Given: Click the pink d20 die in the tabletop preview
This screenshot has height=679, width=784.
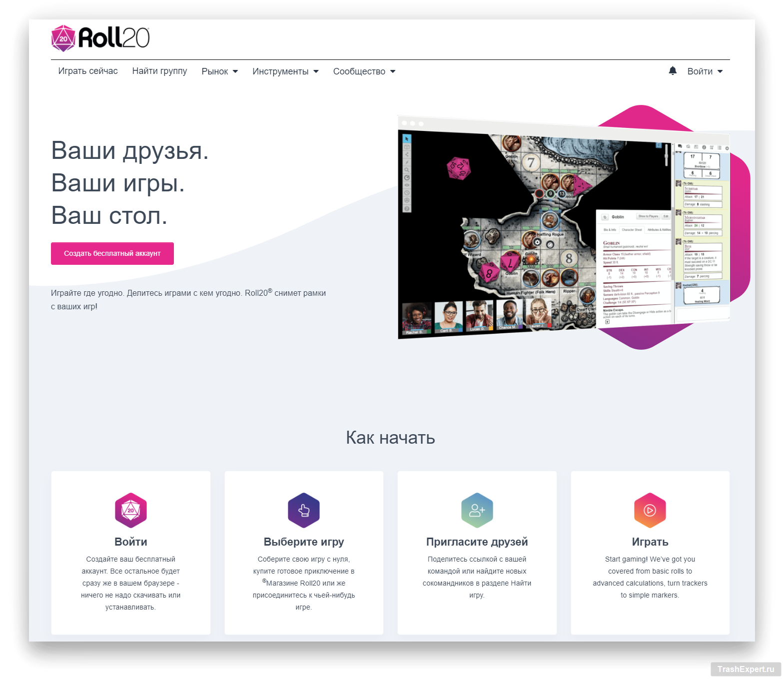Looking at the screenshot, I should click(x=458, y=168).
